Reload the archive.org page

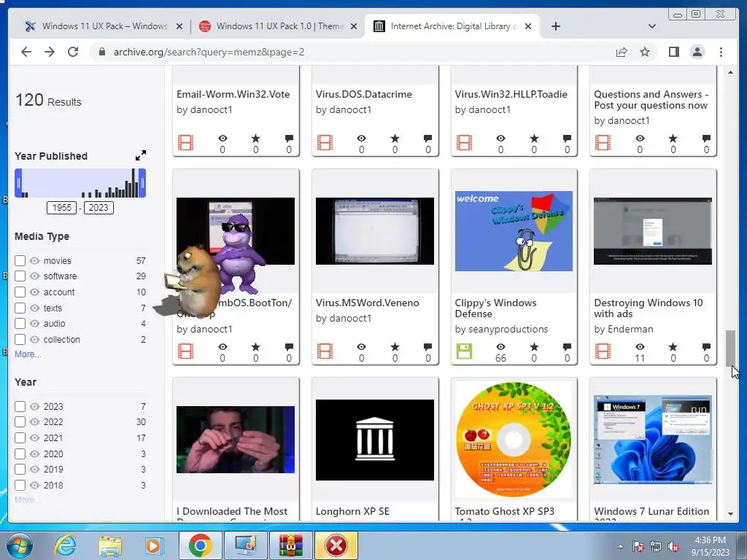(73, 52)
